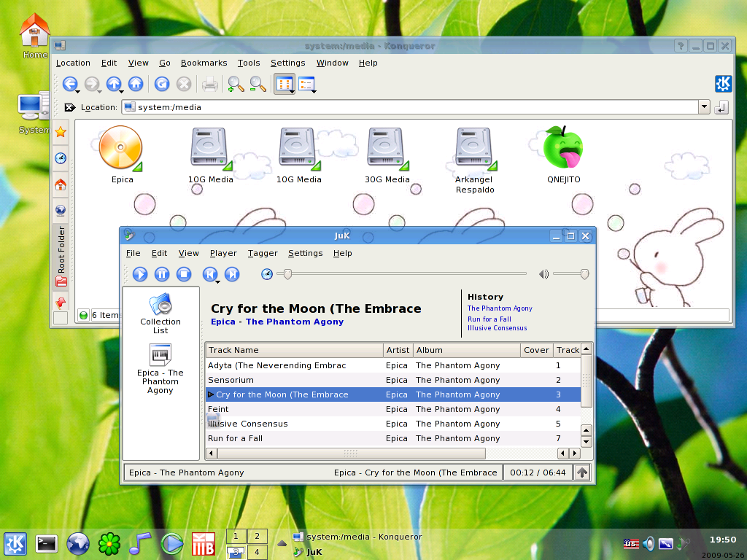
Task: Click the Stop button in JuK
Action: pyautogui.click(x=184, y=274)
